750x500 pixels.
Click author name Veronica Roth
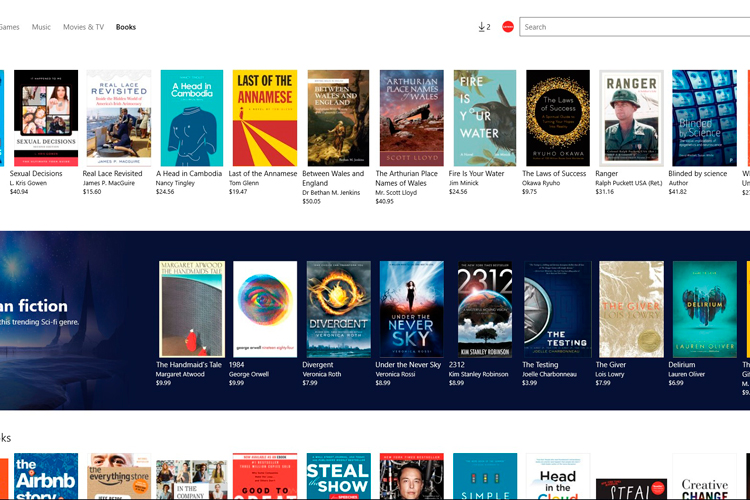[321, 374]
